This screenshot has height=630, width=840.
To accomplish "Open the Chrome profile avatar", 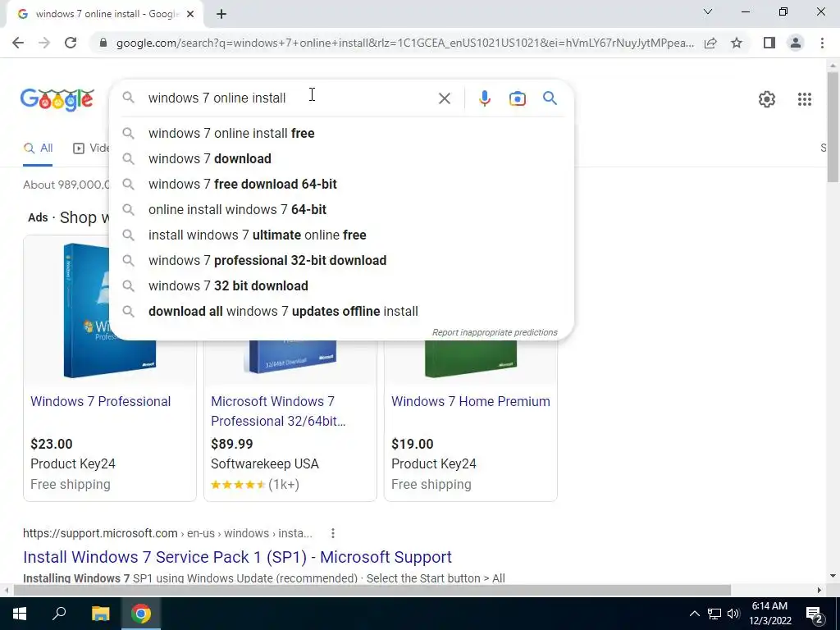I will point(796,43).
